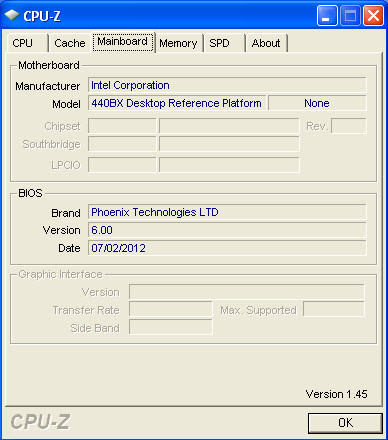Image resolution: width=388 pixels, height=440 pixels.
Task: Click the Graphic Interface Version field
Action: coord(247,292)
